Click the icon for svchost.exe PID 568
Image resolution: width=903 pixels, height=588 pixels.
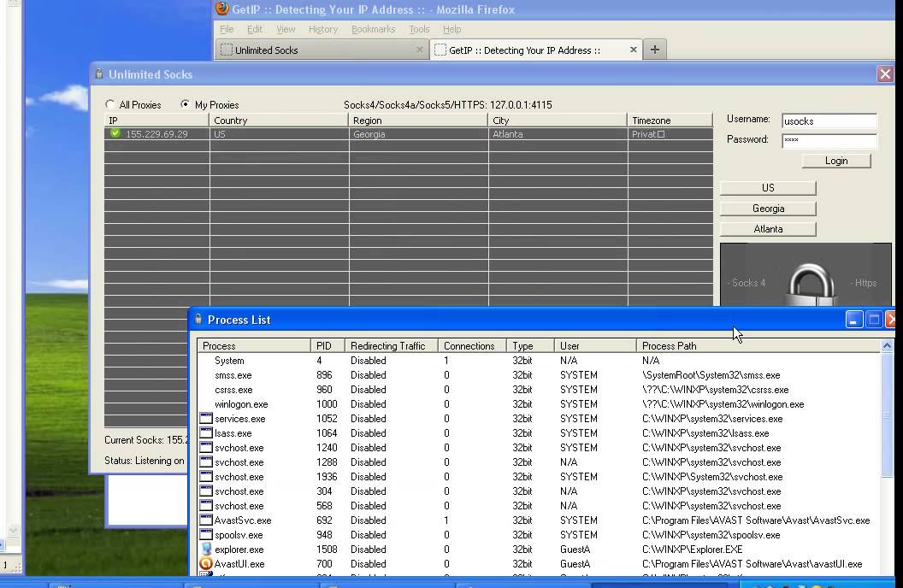pos(205,505)
